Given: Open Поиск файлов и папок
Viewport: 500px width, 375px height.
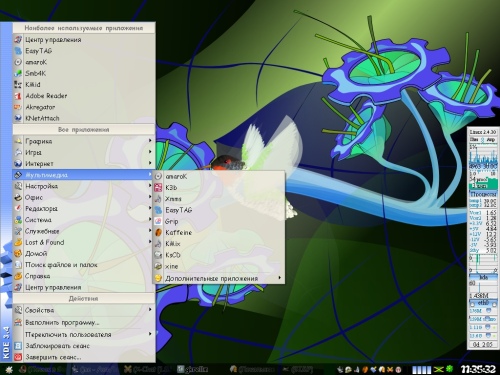Looking at the screenshot, I should 84,265.
